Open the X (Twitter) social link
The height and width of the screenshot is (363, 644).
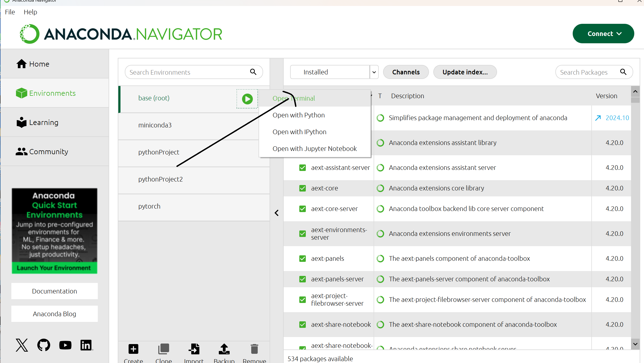(22, 345)
